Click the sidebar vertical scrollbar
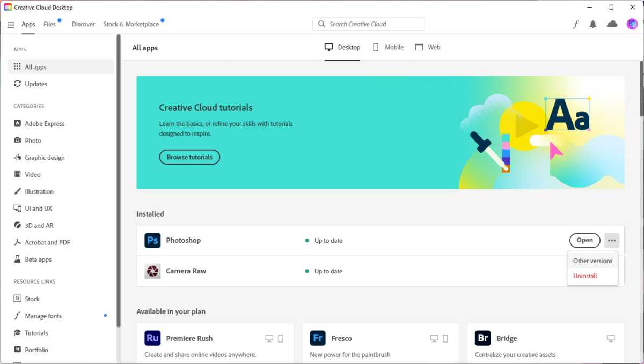The image size is (644, 364). pos(119,181)
